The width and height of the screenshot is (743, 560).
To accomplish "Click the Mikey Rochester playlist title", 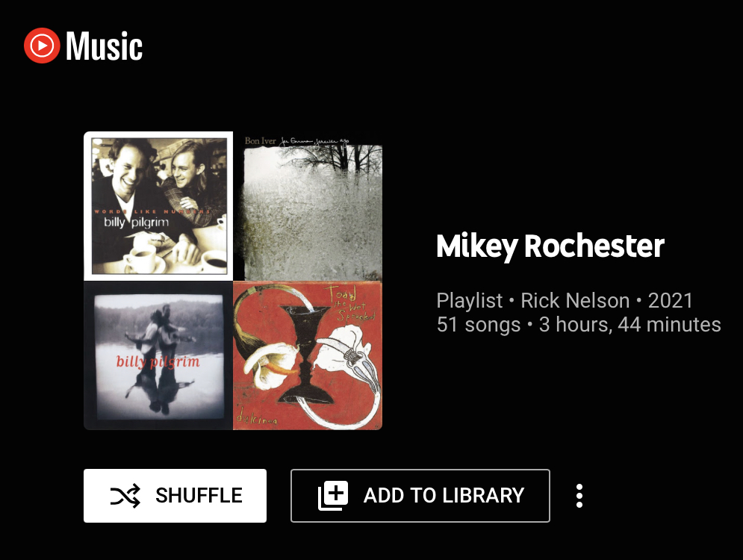I will 550,246.
